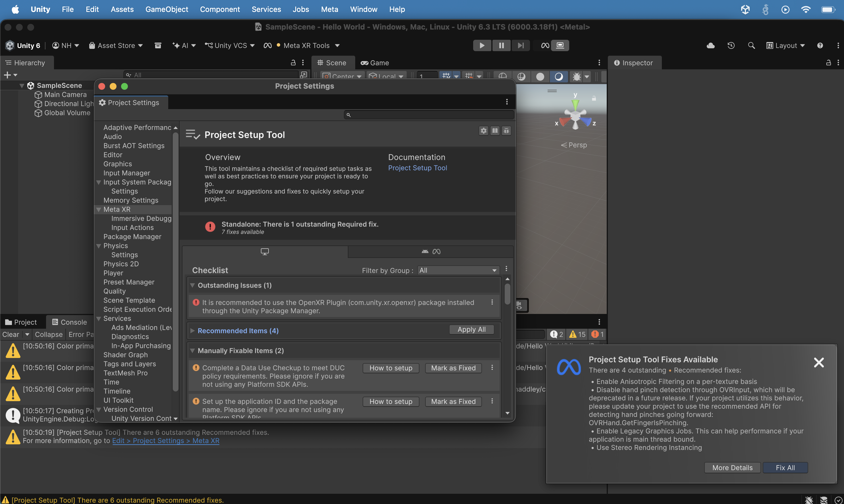
Task: Open the Layout dropdown
Action: (x=785, y=45)
